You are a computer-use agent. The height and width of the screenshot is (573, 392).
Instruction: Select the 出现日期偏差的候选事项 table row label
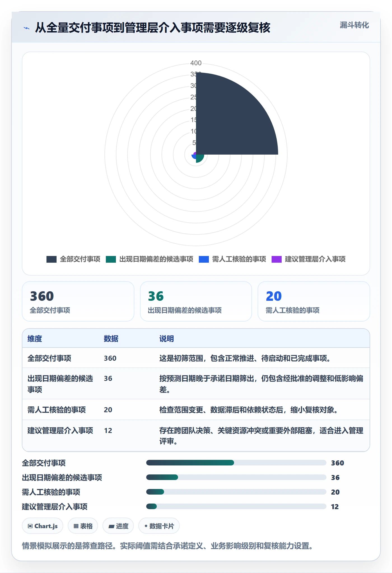tap(60, 384)
